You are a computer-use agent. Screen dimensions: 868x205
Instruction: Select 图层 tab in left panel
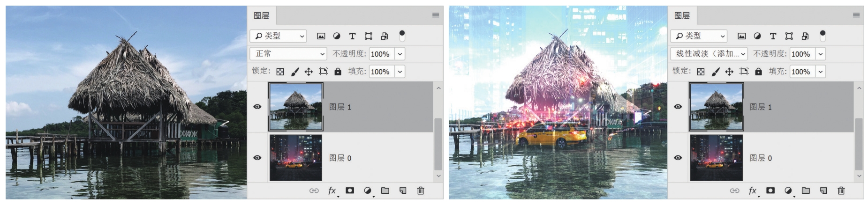tap(262, 15)
